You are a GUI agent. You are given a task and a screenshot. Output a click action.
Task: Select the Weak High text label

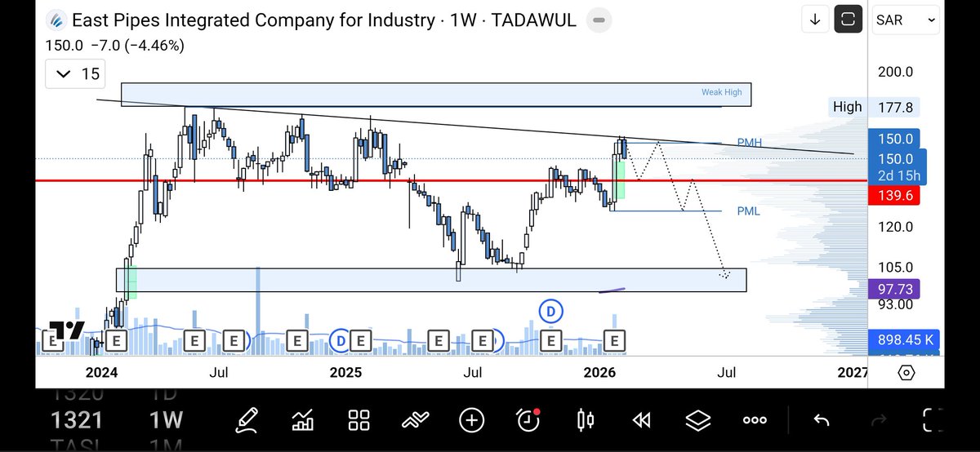[x=722, y=92]
